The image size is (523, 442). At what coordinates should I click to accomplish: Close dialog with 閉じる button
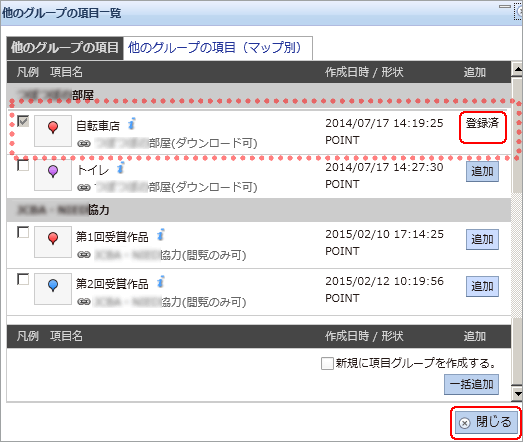(x=486, y=422)
